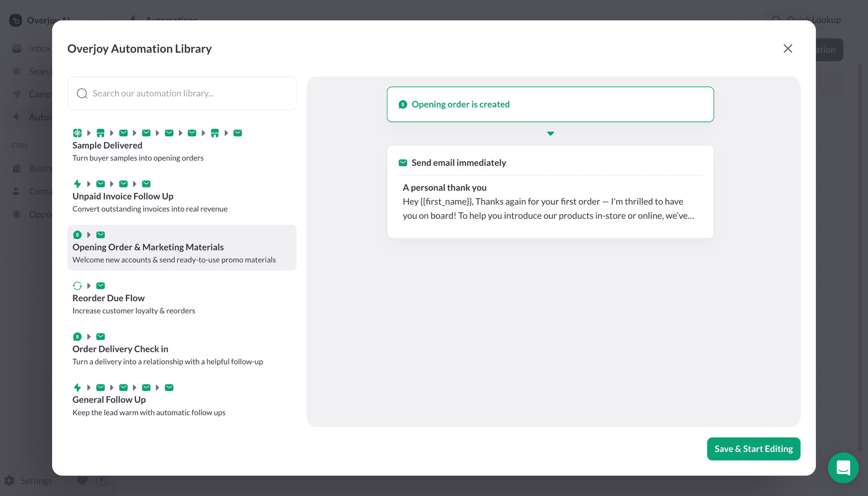The image size is (868, 496).
Task: Click the reorder cycle icon for Reorder Due Flow
Action: click(77, 286)
